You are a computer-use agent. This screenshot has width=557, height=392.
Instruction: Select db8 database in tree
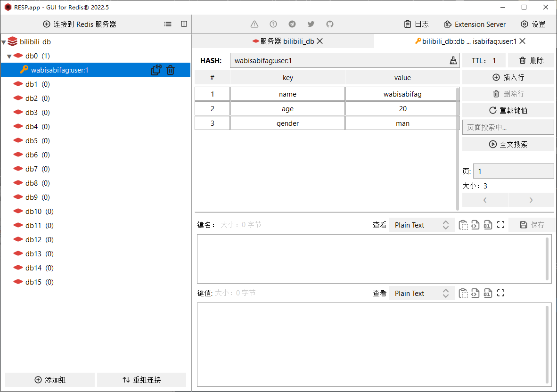click(96, 183)
